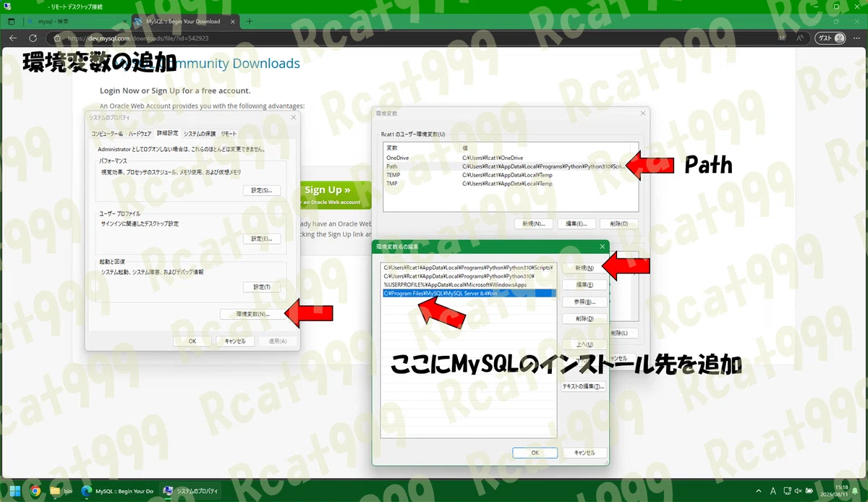Select the Path user variable row
This screenshot has width=868, height=502.
click(x=511, y=166)
